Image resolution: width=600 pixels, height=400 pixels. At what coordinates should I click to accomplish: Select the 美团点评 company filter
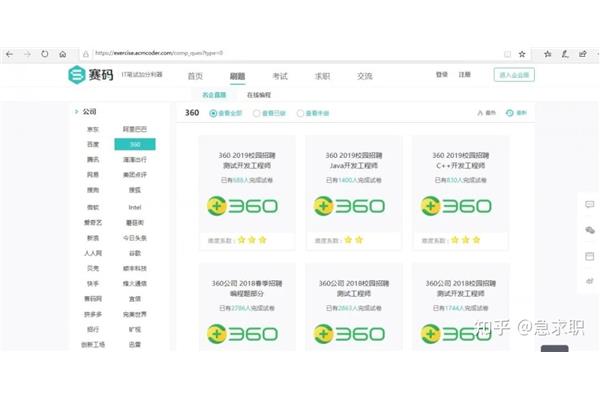click(135, 175)
